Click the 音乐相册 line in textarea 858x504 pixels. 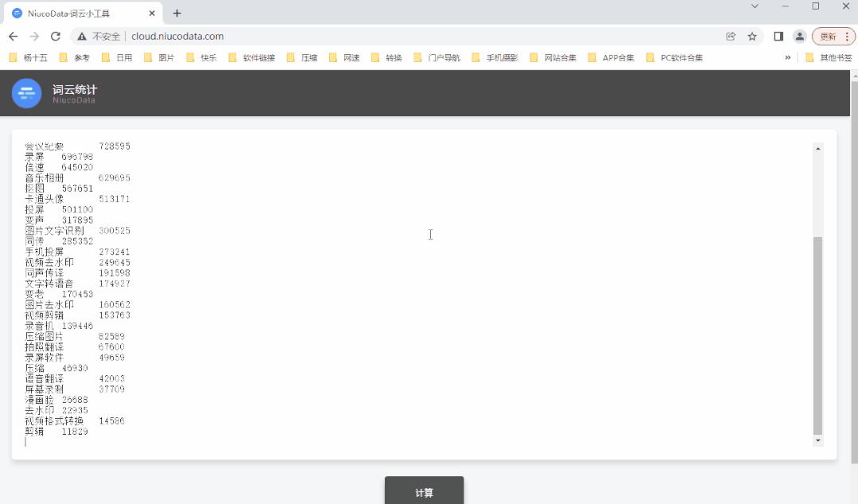(x=78, y=178)
